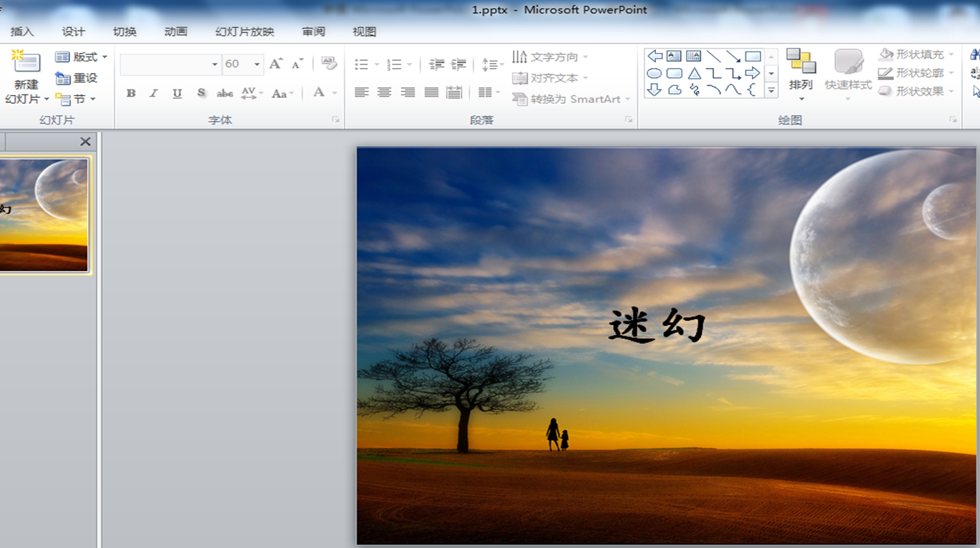Click the Increase Font Size icon

click(x=276, y=64)
